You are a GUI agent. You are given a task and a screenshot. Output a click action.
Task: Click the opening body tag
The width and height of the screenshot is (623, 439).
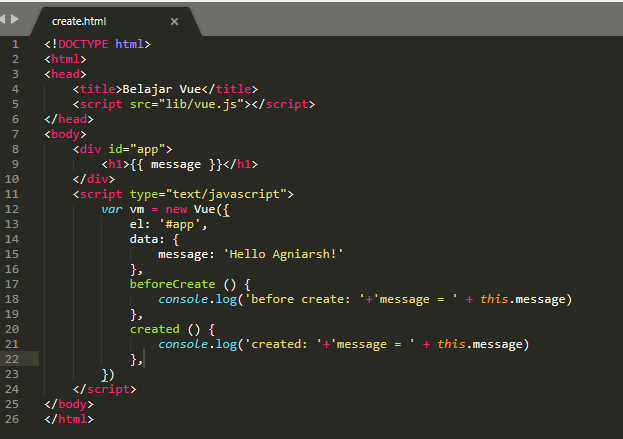65,134
